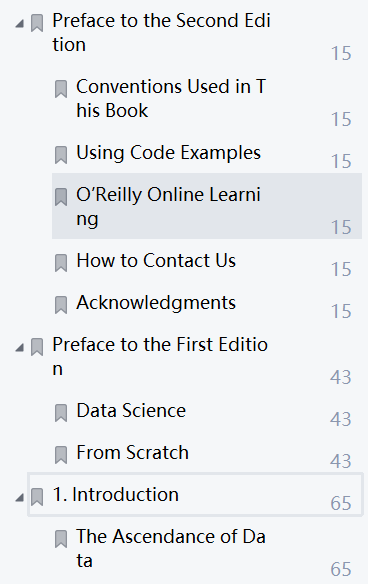This screenshot has width=368, height=584.
Task: Click bookmark icon beside O'Reilly Online Learning
Action: 61,197
